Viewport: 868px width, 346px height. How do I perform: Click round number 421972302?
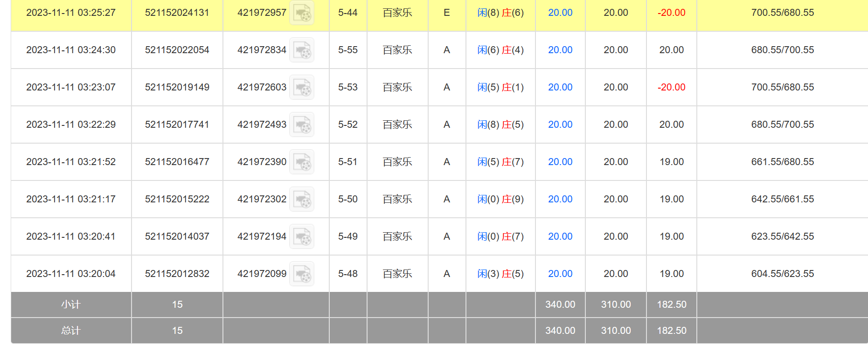(x=262, y=199)
